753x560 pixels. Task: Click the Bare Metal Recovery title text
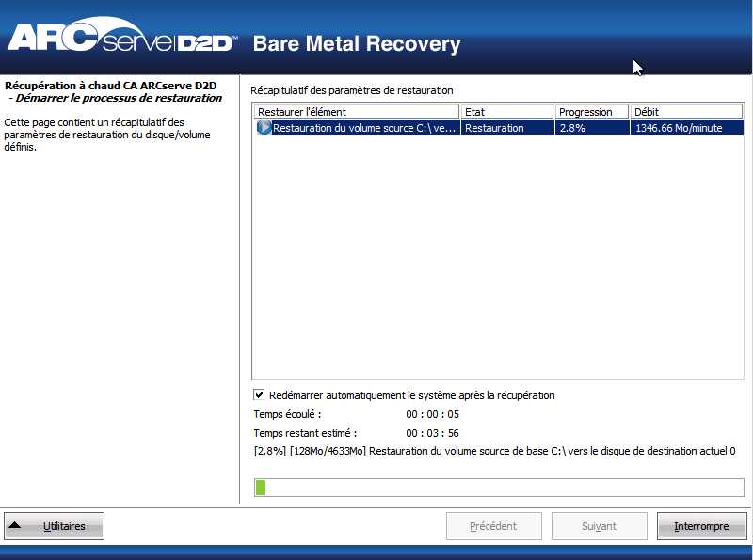pyautogui.click(x=357, y=44)
